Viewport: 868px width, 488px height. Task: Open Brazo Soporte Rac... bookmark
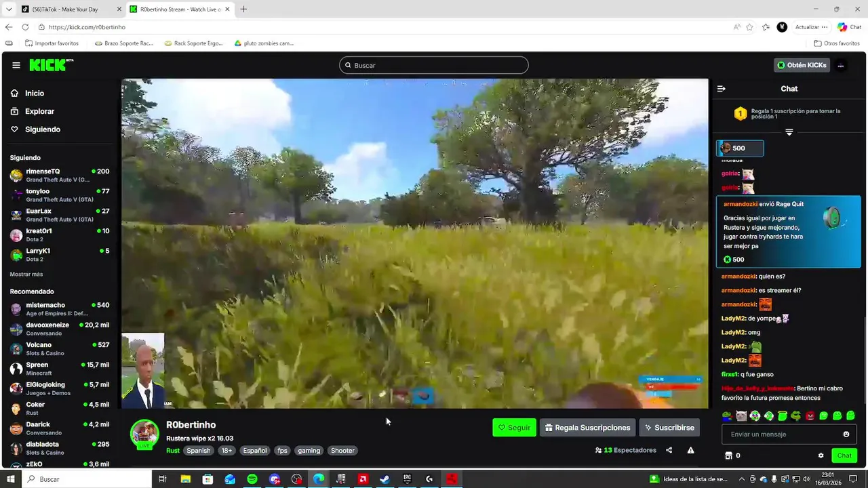tap(123, 43)
